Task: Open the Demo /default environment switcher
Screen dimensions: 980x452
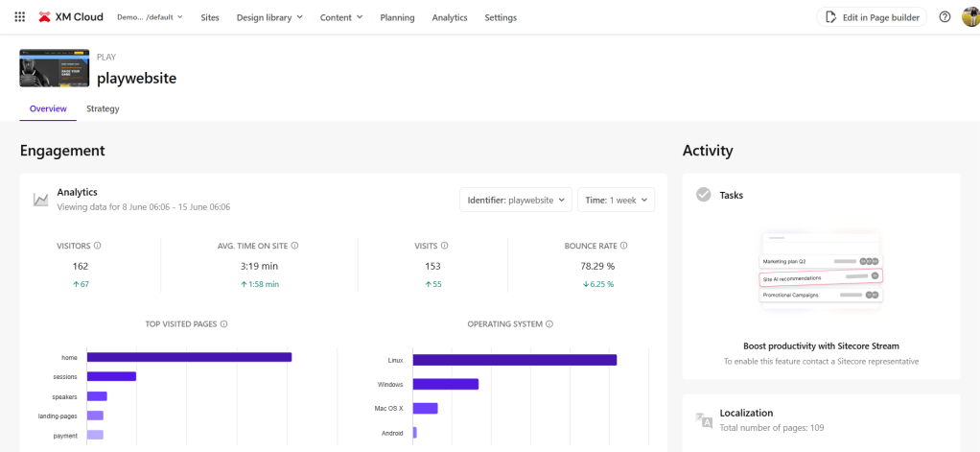Action: click(150, 17)
